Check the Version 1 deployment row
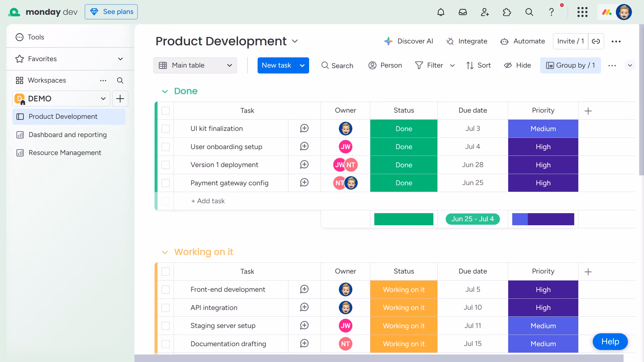 (166, 165)
